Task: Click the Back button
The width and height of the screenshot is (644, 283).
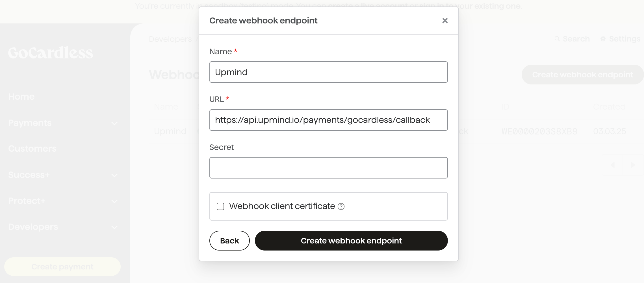Action: click(x=229, y=241)
